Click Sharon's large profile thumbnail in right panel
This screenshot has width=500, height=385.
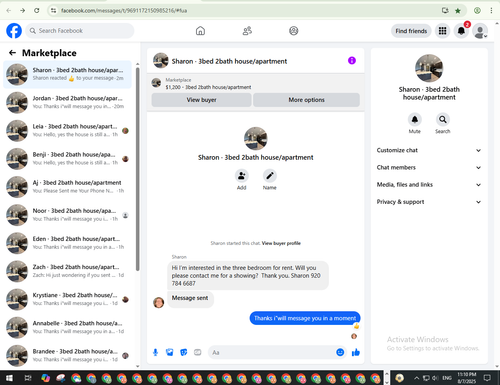click(x=429, y=68)
